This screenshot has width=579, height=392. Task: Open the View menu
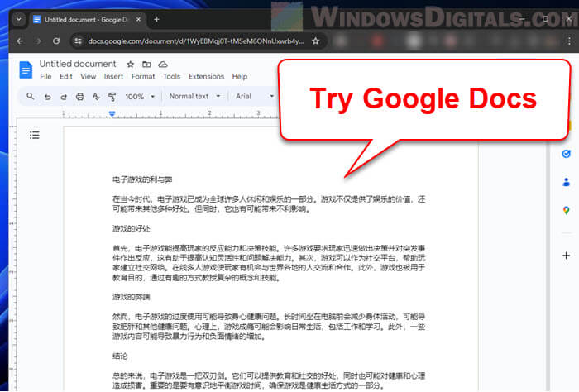89,77
